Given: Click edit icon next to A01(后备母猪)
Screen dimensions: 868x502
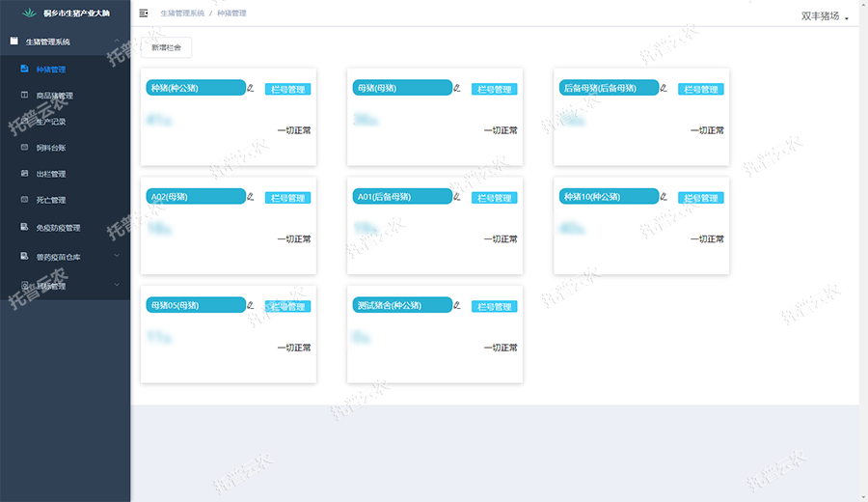Looking at the screenshot, I should pyautogui.click(x=456, y=197).
